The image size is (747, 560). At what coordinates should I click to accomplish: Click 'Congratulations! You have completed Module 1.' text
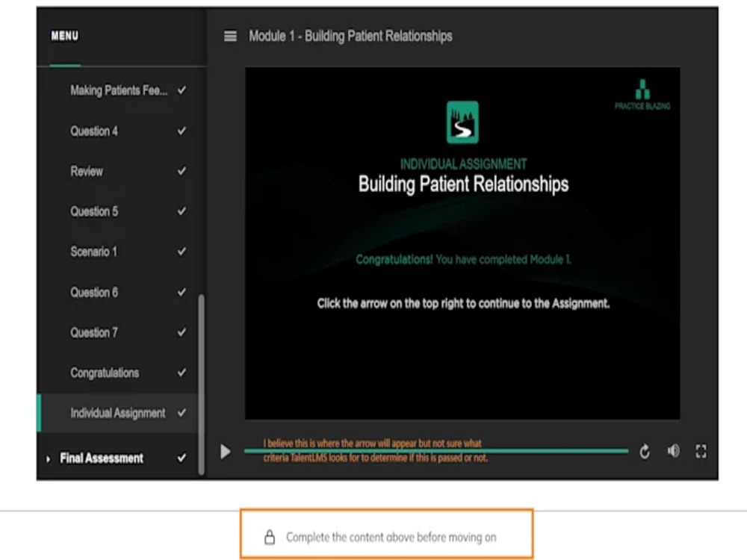coord(463,260)
